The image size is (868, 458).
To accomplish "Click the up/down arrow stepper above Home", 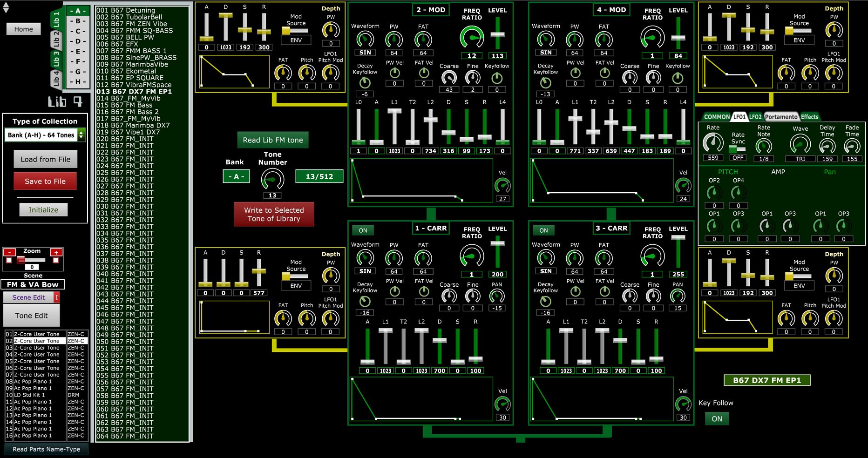I will (6, 7).
